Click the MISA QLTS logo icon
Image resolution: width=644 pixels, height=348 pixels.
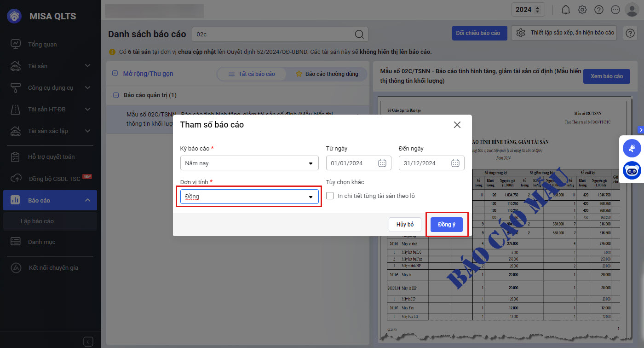click(15, 17)
